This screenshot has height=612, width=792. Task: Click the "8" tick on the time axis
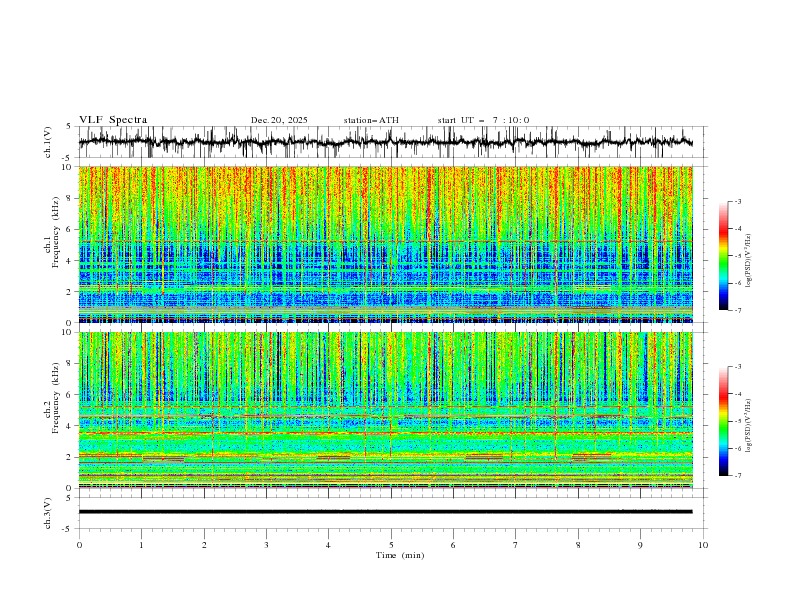pos(578,545)
